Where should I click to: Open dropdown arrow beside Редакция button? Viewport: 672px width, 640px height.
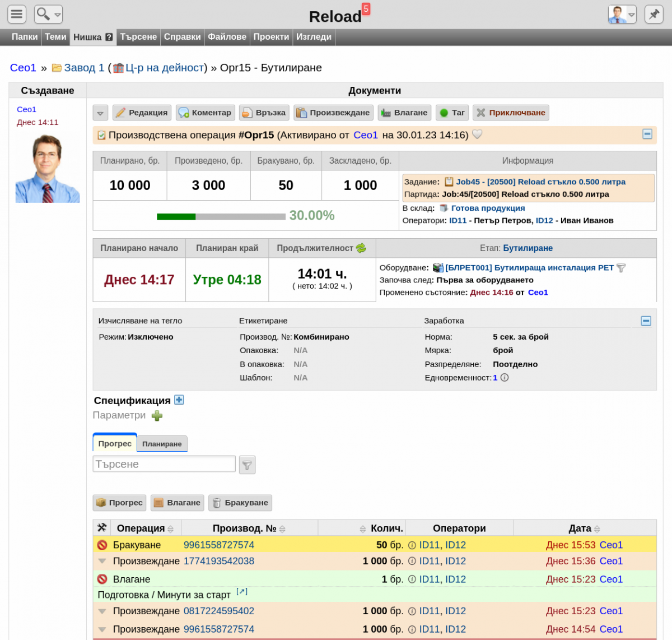coord(100,113)
